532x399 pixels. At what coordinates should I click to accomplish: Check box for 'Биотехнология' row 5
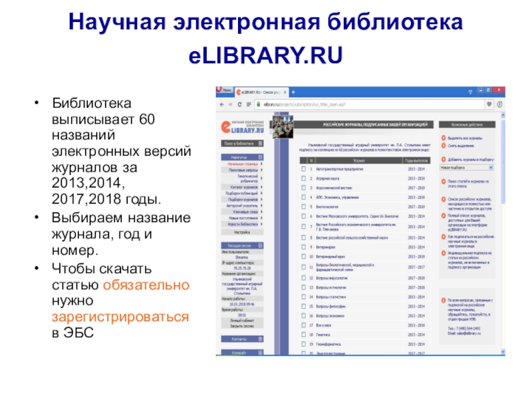coord(304,206)
